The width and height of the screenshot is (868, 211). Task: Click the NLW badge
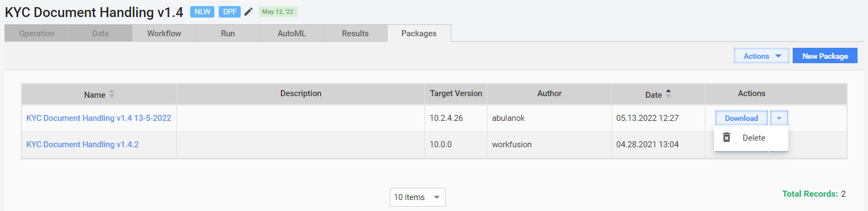pos(202,12)
